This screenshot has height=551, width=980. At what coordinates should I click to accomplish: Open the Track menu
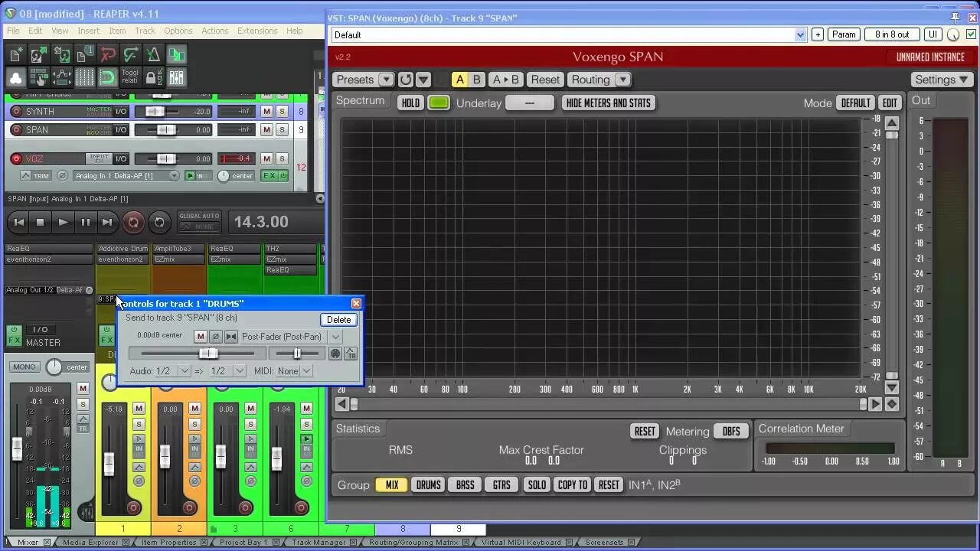(x=145, y=31)
